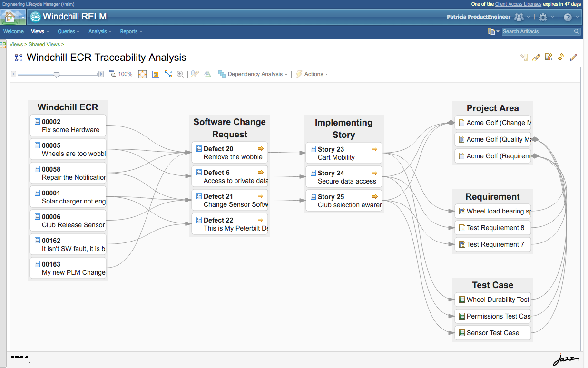Open the Analysis menu
This screenshot has width=588, height=368.
[x=100, y=31]
